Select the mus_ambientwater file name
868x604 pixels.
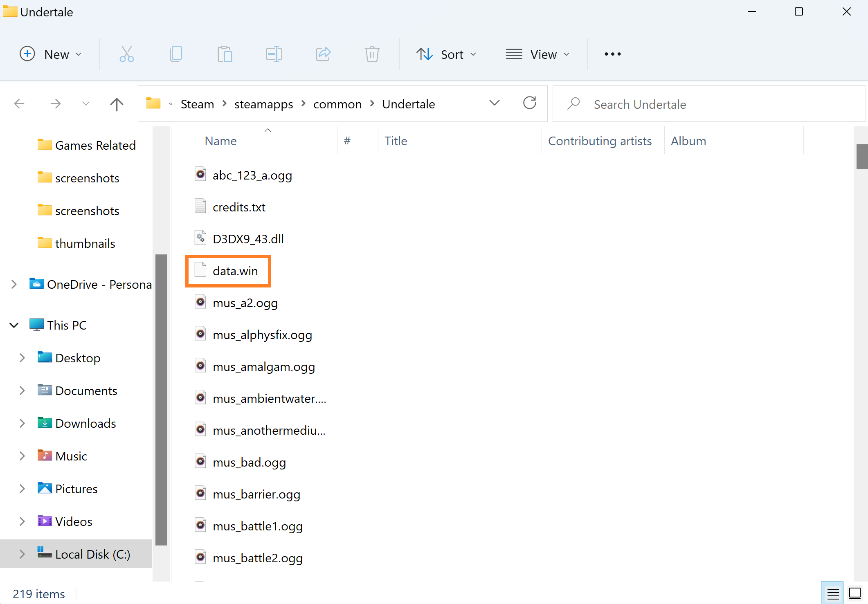[270, 399]
